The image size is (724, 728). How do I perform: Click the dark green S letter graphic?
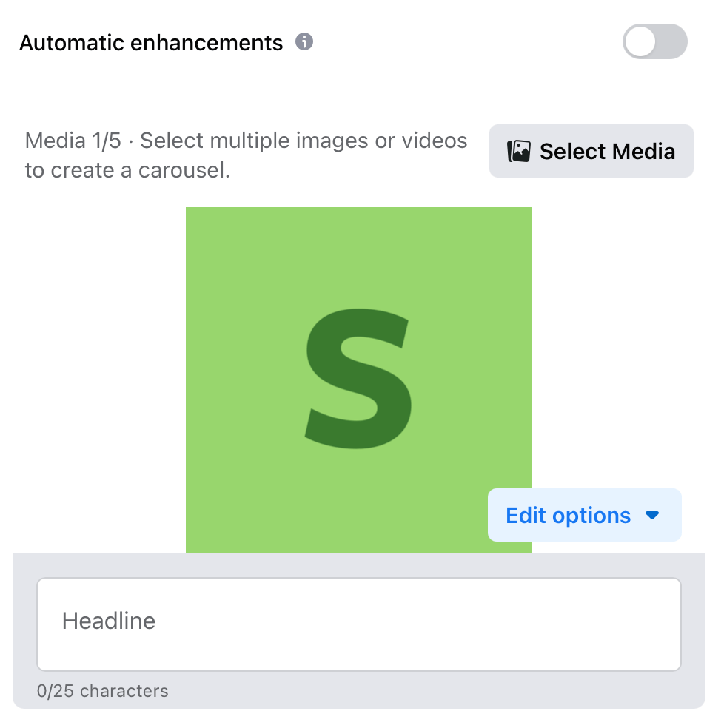[x=359, y=378]
